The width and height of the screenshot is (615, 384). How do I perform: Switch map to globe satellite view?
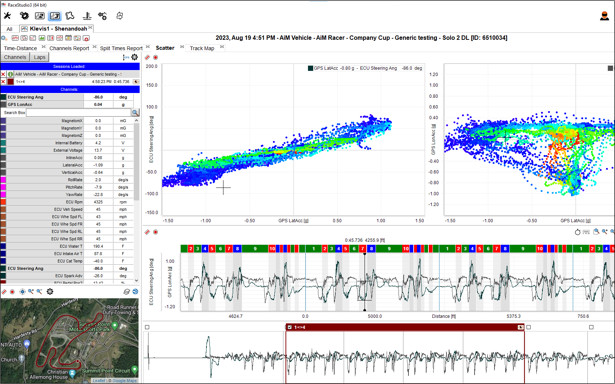135,291
